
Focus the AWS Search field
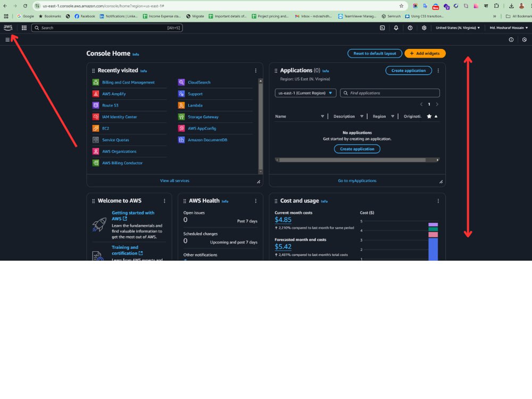click(x=107, y=28)
